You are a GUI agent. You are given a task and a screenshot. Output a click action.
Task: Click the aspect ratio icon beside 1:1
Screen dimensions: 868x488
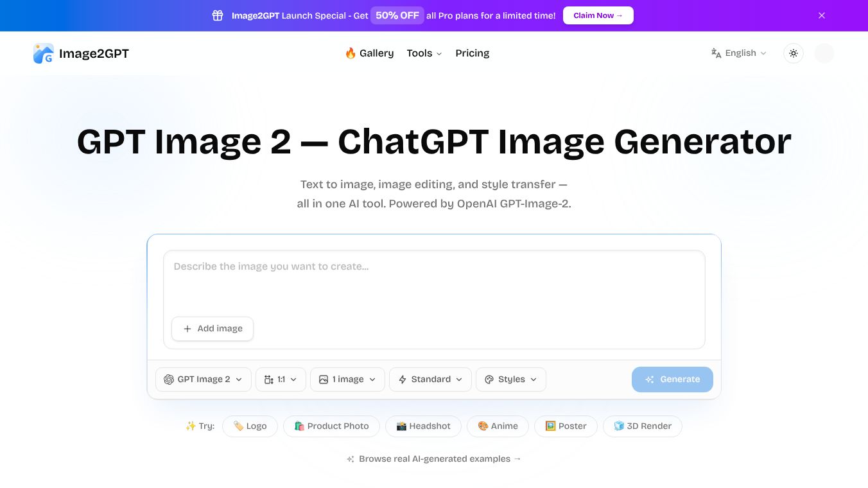click(x=269, y=379)
